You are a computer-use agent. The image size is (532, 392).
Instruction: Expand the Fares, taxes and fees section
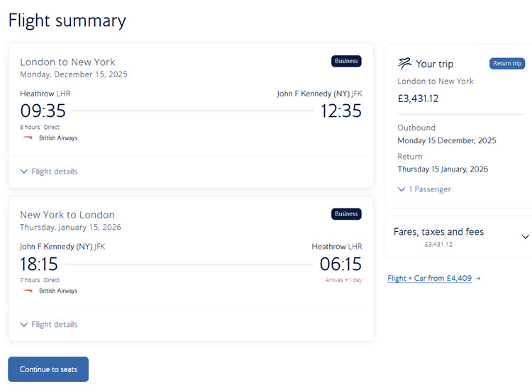click(525, 237)
